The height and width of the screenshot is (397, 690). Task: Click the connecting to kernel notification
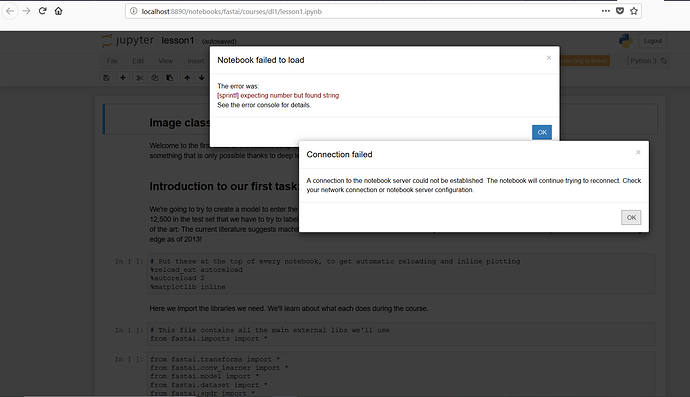point(585,61)
